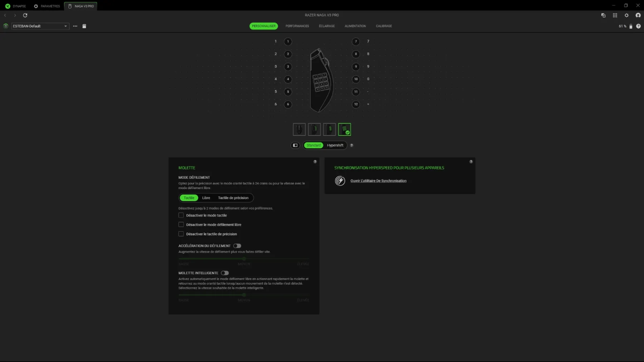Enable Molette intelligente toggle

point(225,273)
